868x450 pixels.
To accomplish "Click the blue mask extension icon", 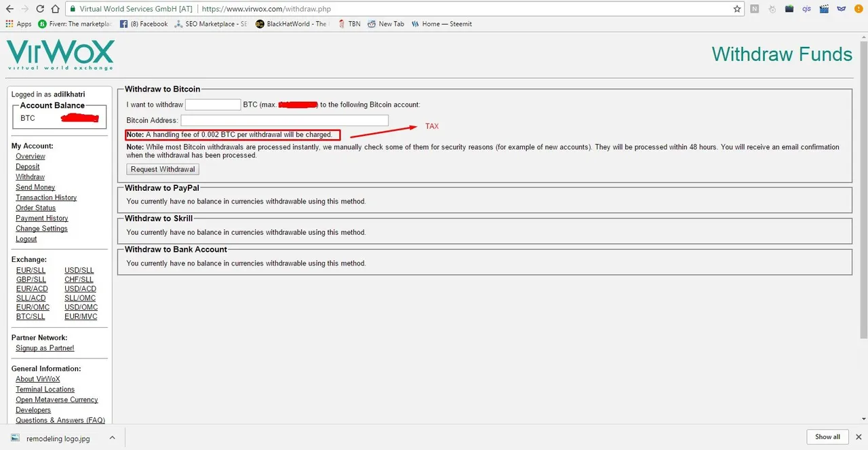I will 841,9.
